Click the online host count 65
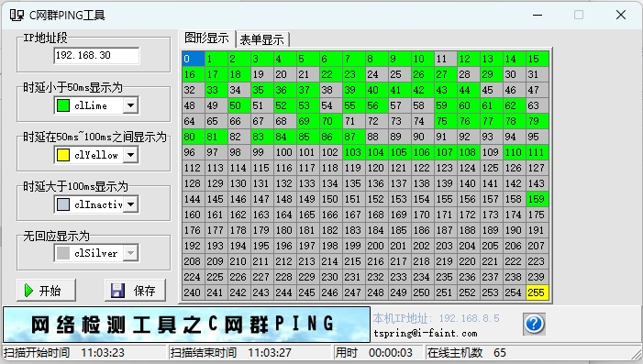The image size is (643, 364). click(x=500, y=353)
